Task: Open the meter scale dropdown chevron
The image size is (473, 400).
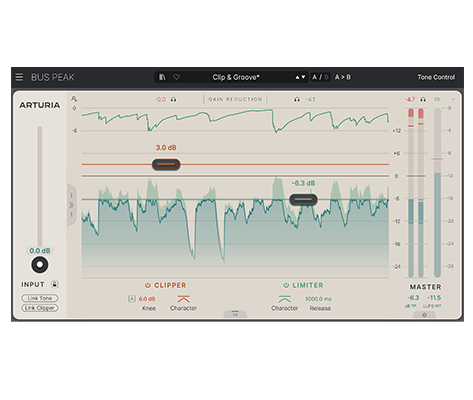Action: click(x=453, y=99)
